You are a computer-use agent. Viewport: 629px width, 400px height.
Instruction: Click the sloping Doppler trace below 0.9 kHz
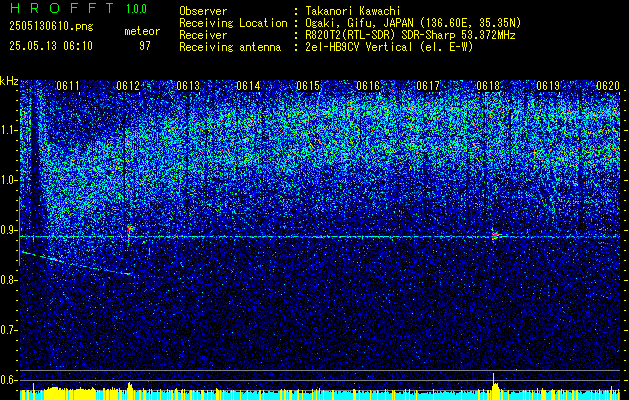coord(76,263)
